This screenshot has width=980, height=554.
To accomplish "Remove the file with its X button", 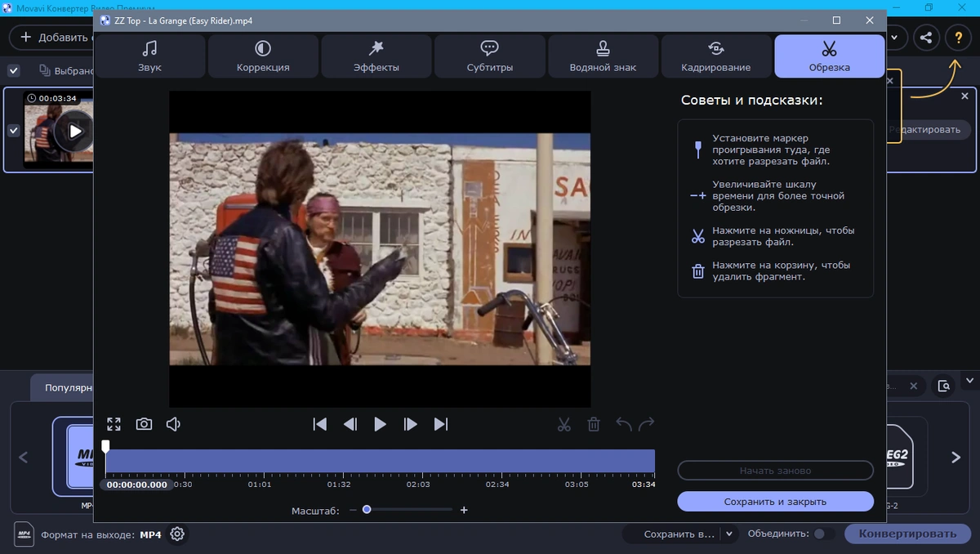I will click(964, 96).
